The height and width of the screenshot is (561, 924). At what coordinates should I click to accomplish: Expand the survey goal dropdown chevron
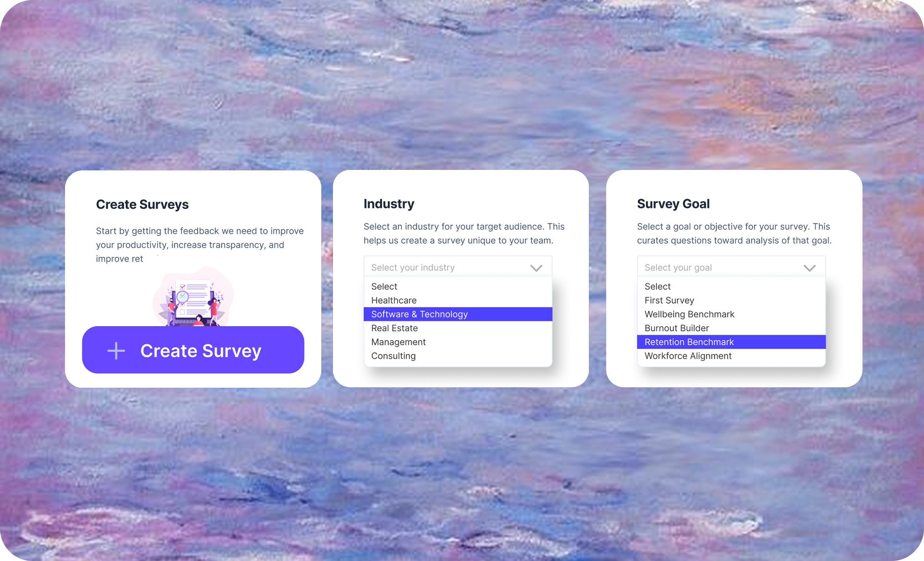809,268
